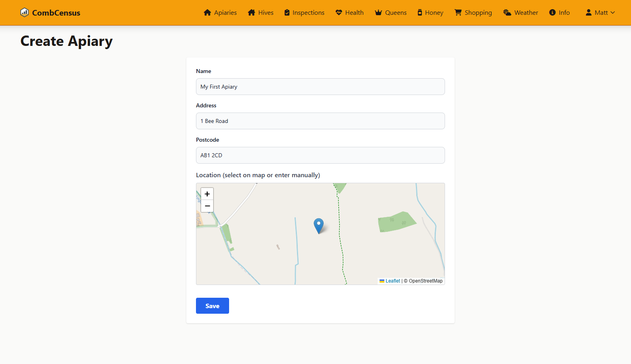The image size is (631, 364).
Task: Open the Honey menu item
Action: pyautogui.click(x=431, y=12)
